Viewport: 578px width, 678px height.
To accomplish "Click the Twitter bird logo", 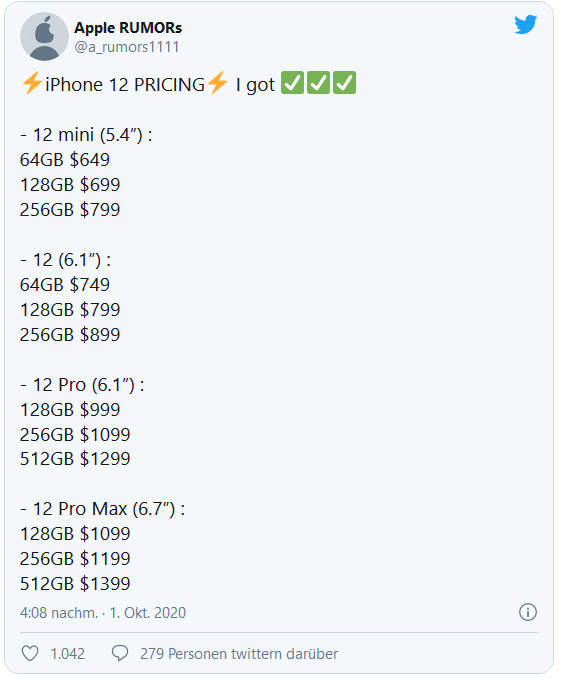I will coord(526,25).
